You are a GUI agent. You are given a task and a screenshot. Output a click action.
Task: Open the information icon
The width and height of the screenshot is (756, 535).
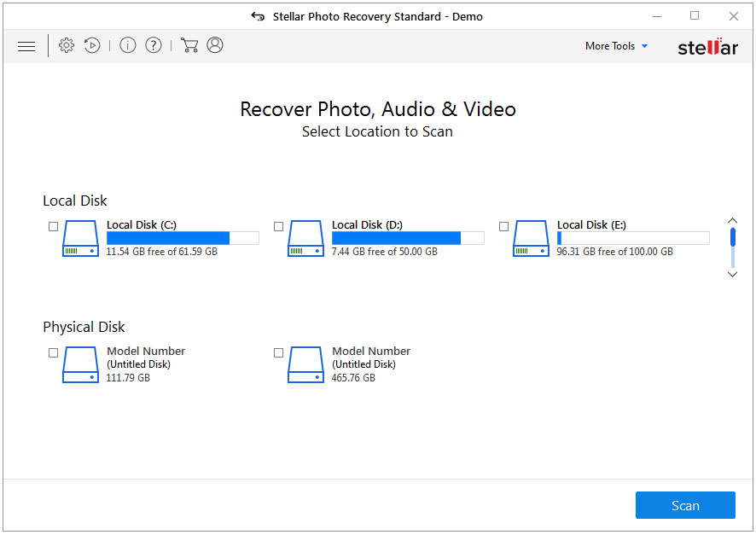click(x=128, y=45)
